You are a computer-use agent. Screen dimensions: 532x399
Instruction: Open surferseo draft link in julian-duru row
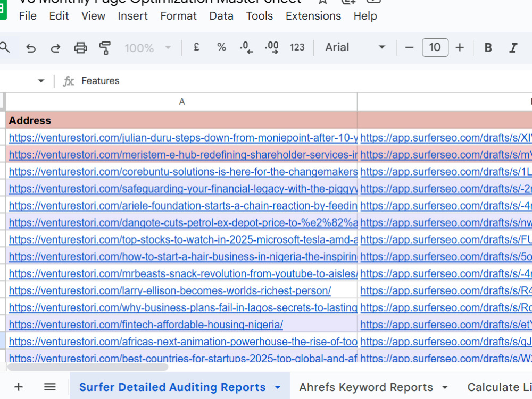point(446,138)
